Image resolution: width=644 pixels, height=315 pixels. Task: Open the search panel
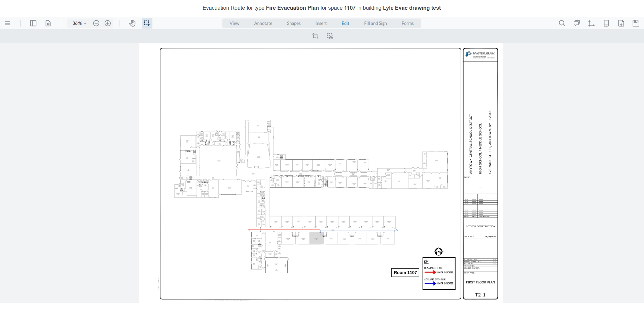pyautogui.click(x=562, y=23)
